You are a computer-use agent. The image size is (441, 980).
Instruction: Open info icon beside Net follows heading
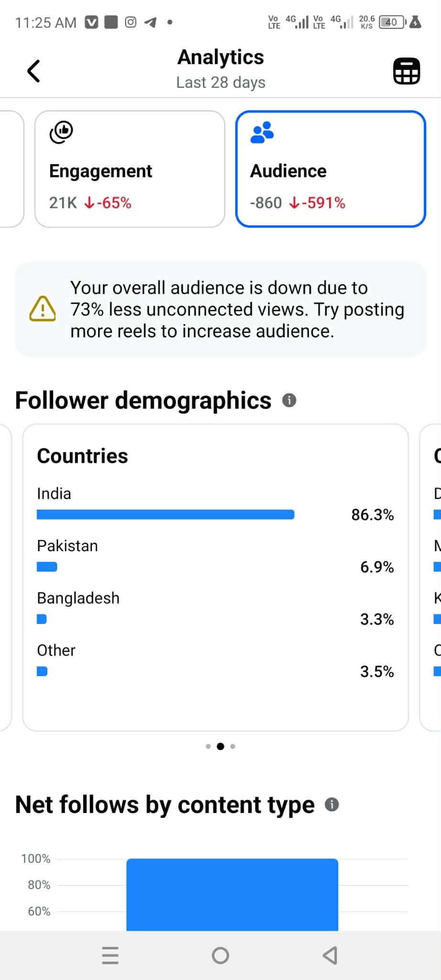(x=331, y=804)
